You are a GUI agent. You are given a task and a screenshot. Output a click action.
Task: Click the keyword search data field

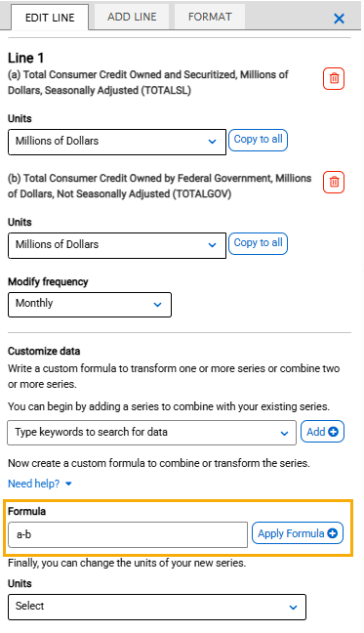pos(151,433)
